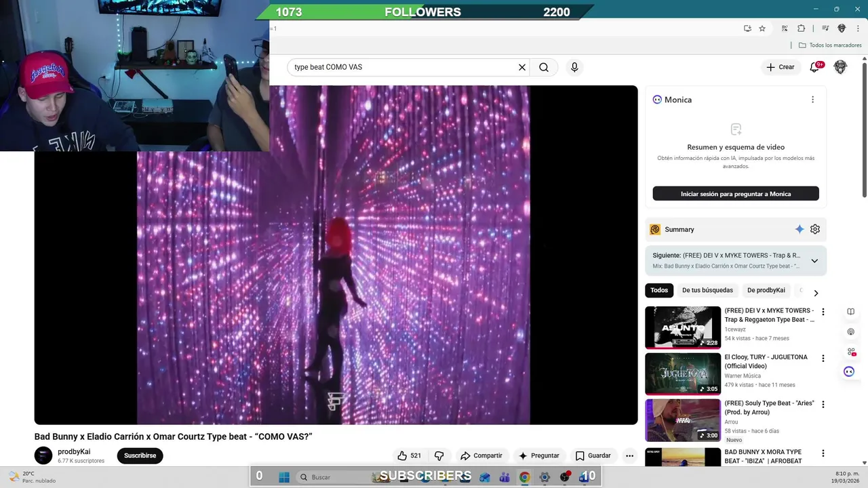This screenshot has width=868, height=488.
Task: Open Chrome profile avatar in toolbar
Action: point(842,28)
